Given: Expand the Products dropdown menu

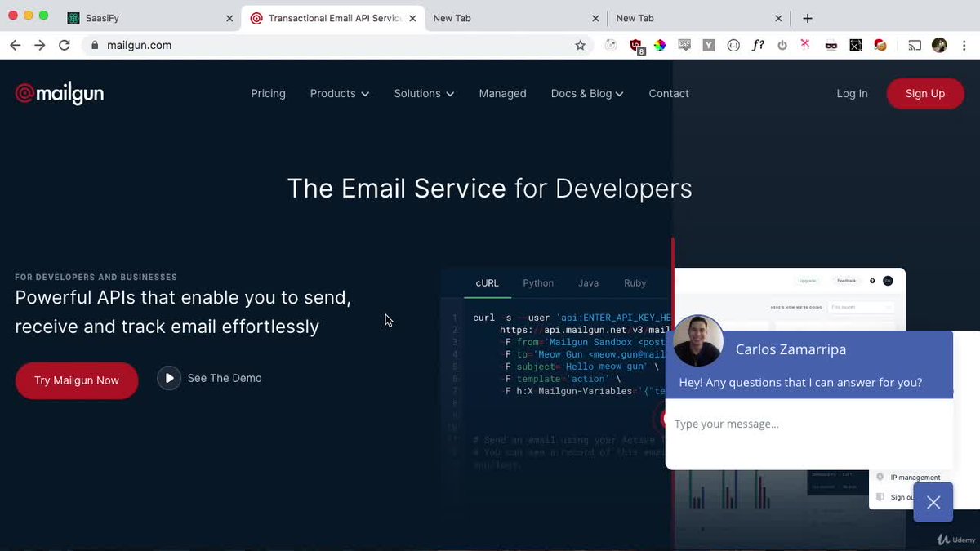Looking at the screenshot, I should tap(340, 94).
